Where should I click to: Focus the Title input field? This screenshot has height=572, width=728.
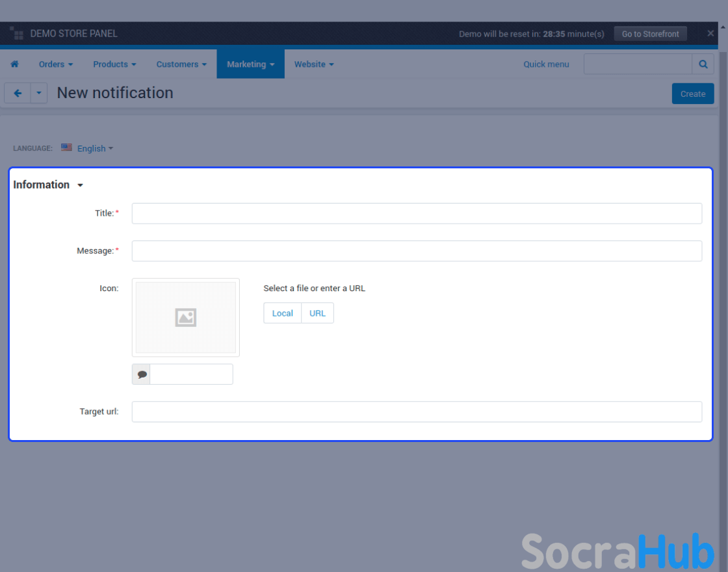click(x=417, y=213)
